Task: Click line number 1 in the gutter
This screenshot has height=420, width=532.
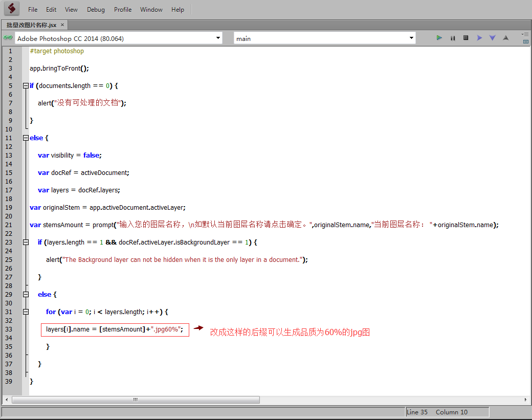Action: point(10,51)
